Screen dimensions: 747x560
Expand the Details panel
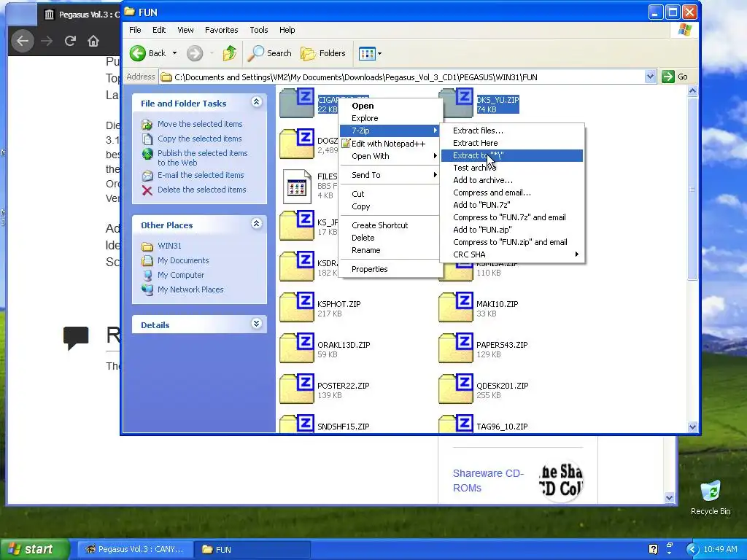(x=256, y=324)
